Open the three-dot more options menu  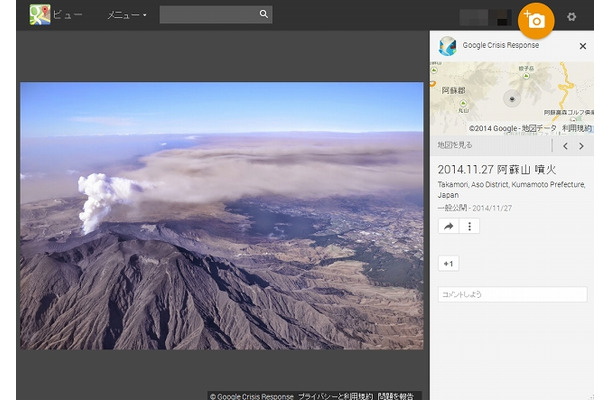469,227
